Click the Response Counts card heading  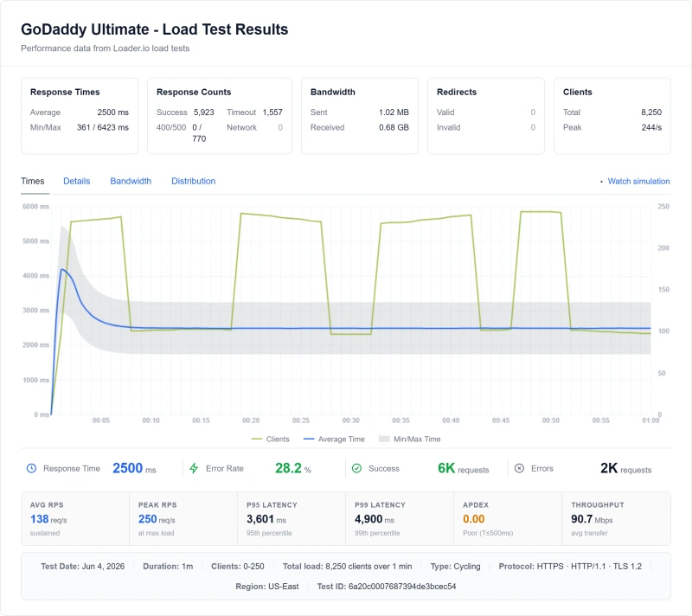194,92
